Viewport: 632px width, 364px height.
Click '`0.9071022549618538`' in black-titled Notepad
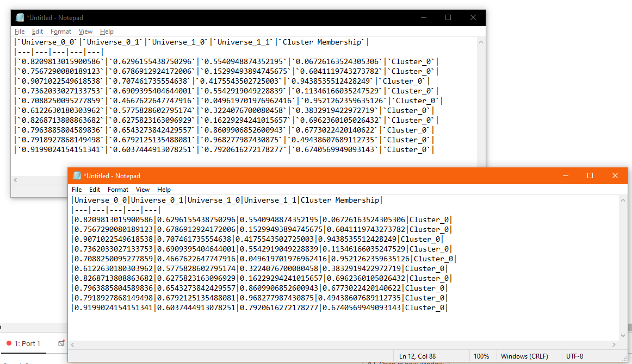click(x=60, y=81)
